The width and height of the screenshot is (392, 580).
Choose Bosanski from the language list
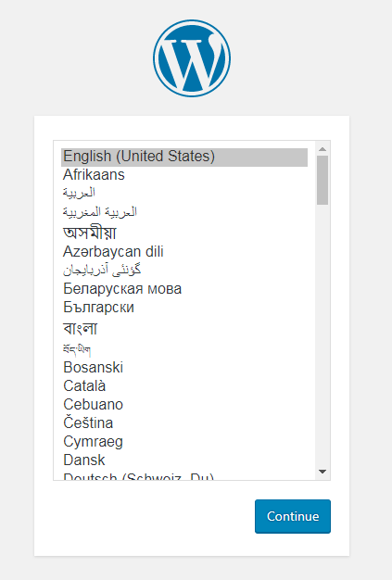(x=184, y=368)
